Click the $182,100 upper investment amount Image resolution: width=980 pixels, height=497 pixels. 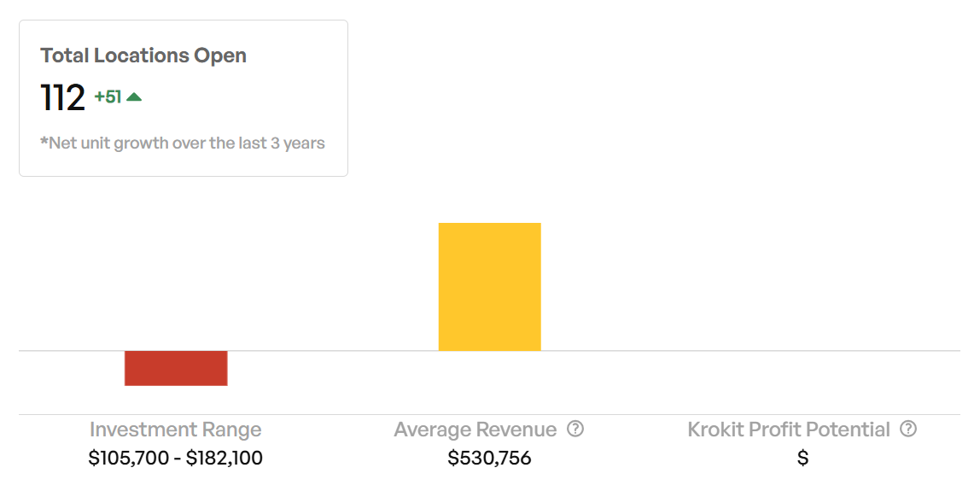pos(225,459)
